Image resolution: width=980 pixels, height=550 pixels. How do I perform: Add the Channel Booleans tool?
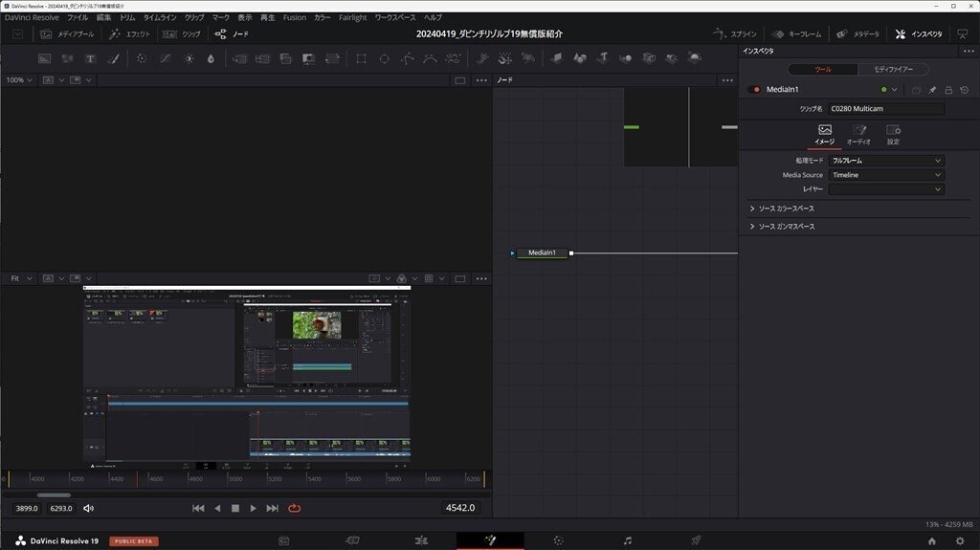[x=262, y=58]
